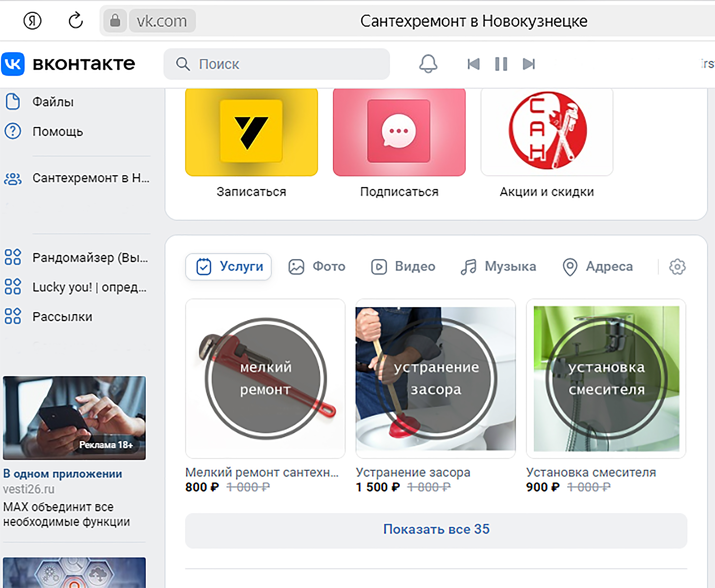Click the Yandex browser home icon
The image size is (715, 588).
point(33,21)
